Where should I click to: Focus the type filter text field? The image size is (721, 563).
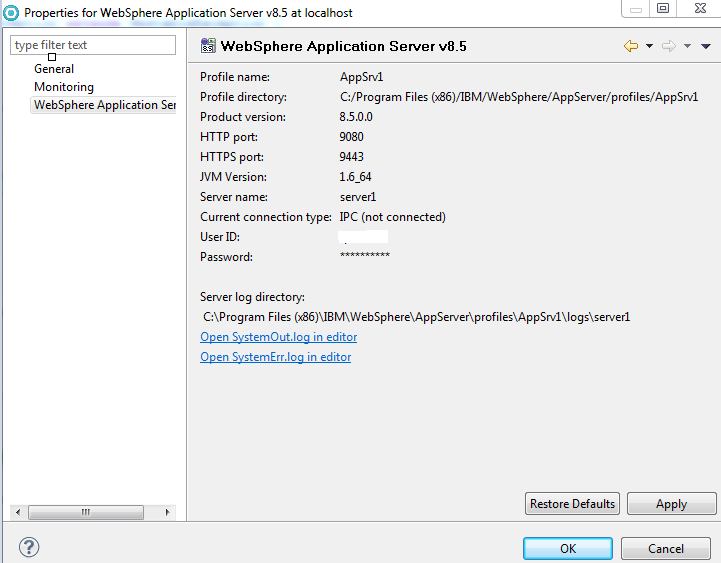pyautogui.click(x=93, y=45)
